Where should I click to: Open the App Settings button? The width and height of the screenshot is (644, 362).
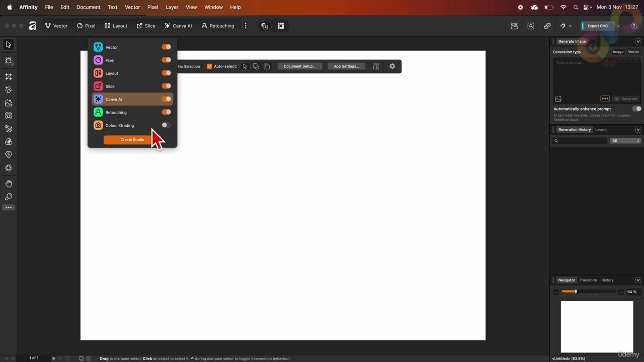click(346, 66)
